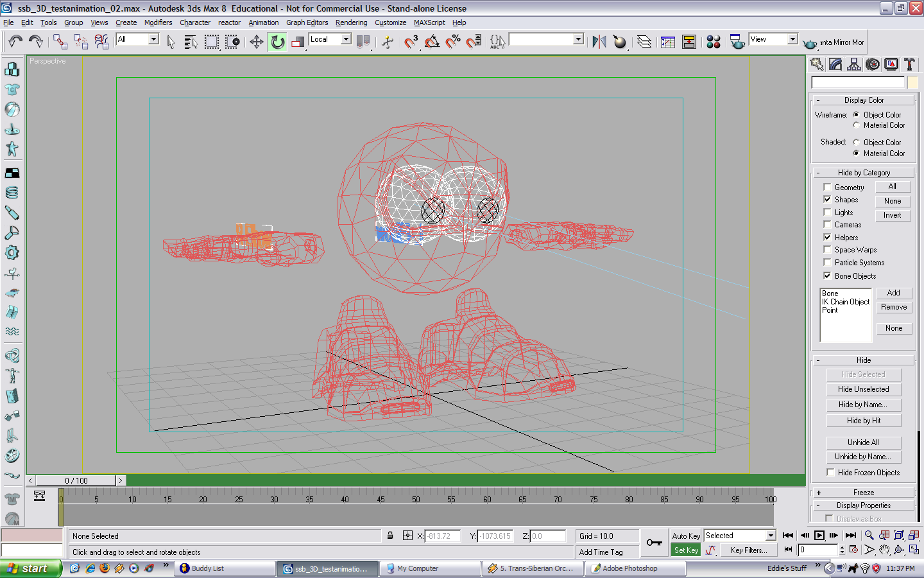924x578 pixels.
Task: Expand the Freeze rollout
Action: (864, 493)
